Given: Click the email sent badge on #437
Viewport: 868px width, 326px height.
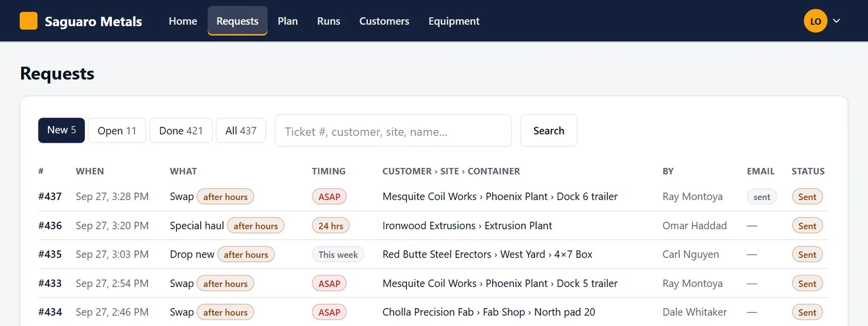Looking at the screenshot, I should [762, 197].
